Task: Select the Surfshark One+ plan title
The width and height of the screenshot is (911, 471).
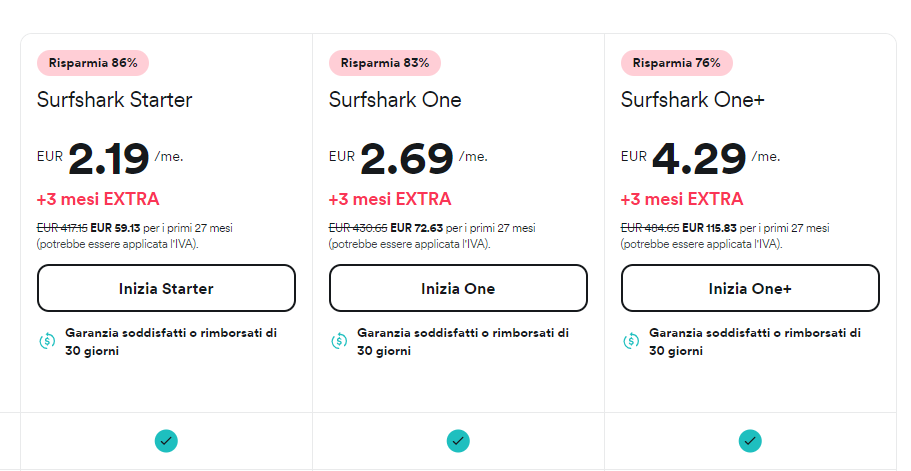Action: point(693,100)
